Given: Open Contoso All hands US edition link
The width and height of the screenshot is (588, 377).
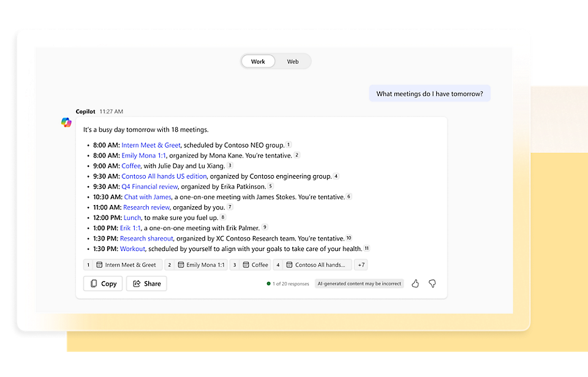Looking at the screenshot, I should coord(164,176).
